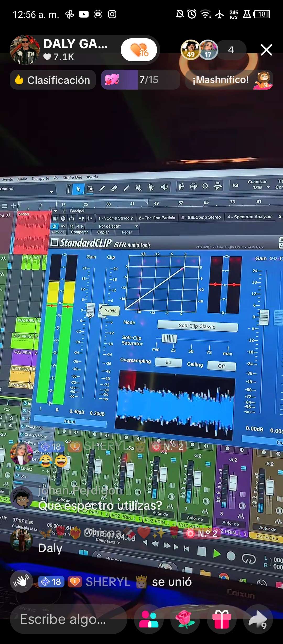This screenshot has height=644, width=283.
Task: Toggle StandardCLIP plugin power bypass
Action: [x=54, y=226]
